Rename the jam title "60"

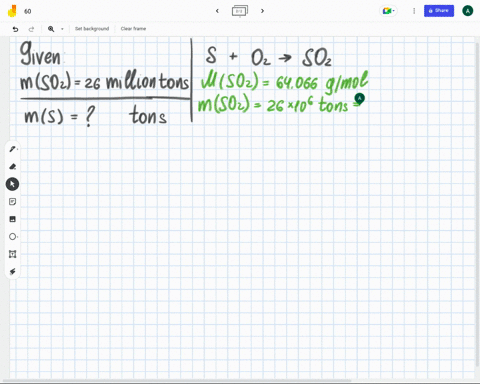coord(28,11)
